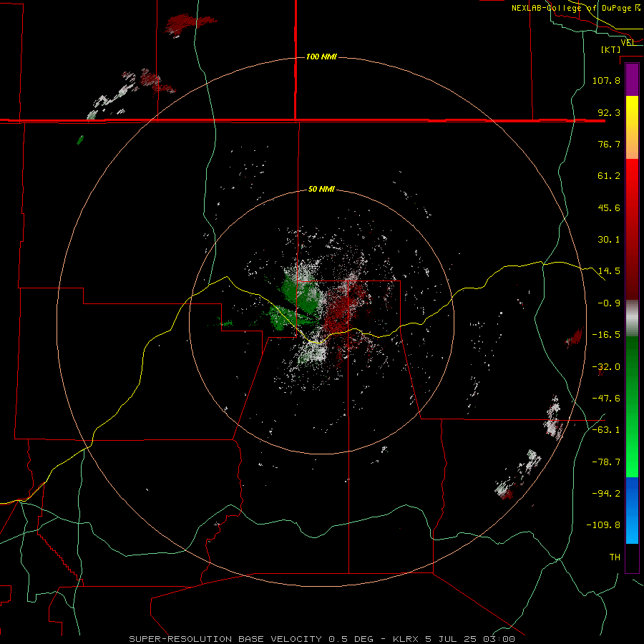The height and width of the screenshot is (644, 644).
Task: Click the 107.8 value on velocity scale
Action: point(606,80)
